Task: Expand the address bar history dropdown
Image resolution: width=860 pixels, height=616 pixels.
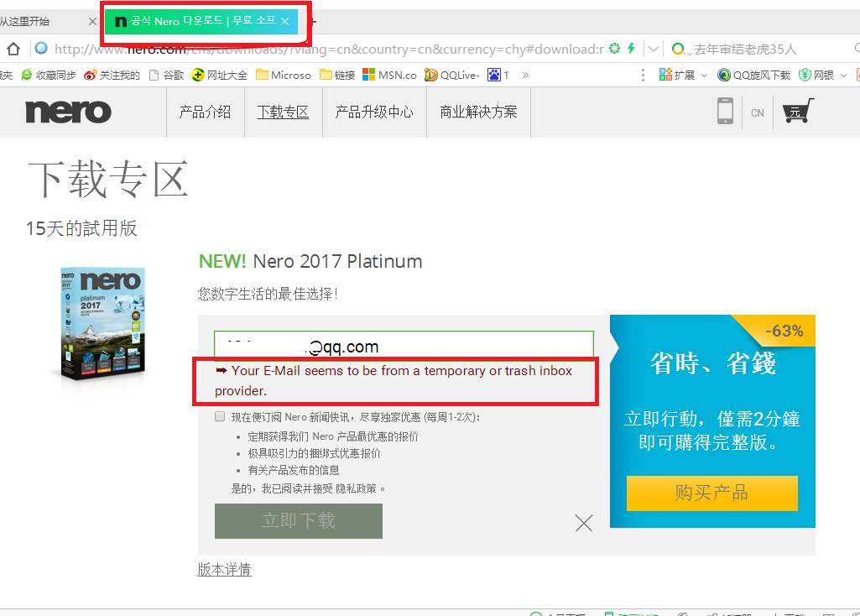Action: (653, 49)
